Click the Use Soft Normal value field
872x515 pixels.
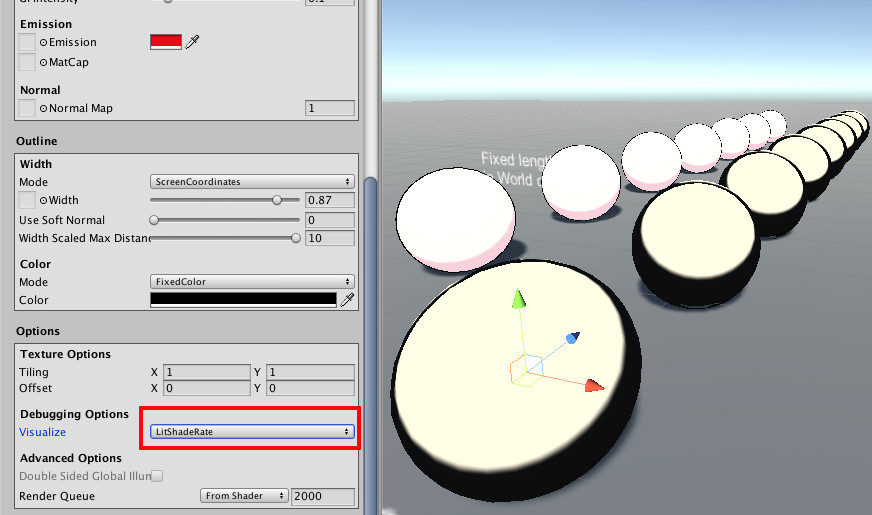(330, 220)
